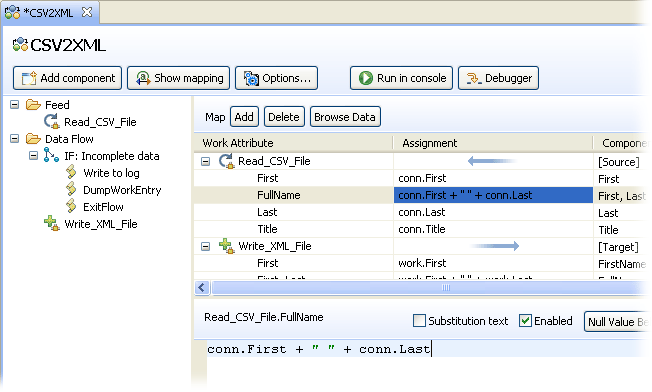Collapse the Feed folder
This screenshot has width=652, height=392.
point(15,105)
